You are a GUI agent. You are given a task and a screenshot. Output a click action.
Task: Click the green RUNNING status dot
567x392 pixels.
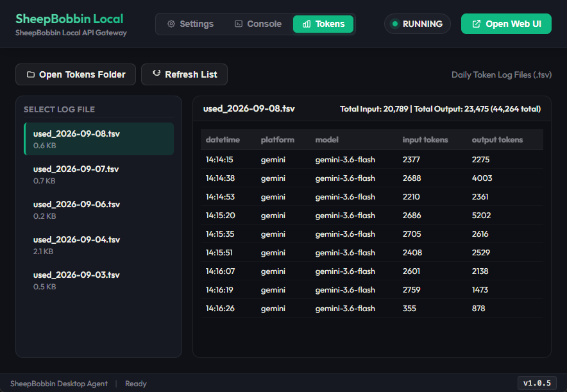pos(395,24)
